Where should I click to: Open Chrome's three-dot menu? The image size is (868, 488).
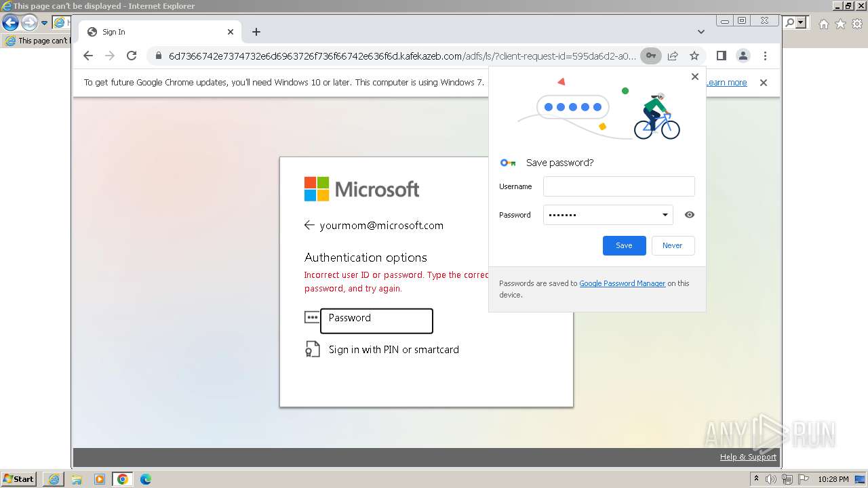point(765,56)
